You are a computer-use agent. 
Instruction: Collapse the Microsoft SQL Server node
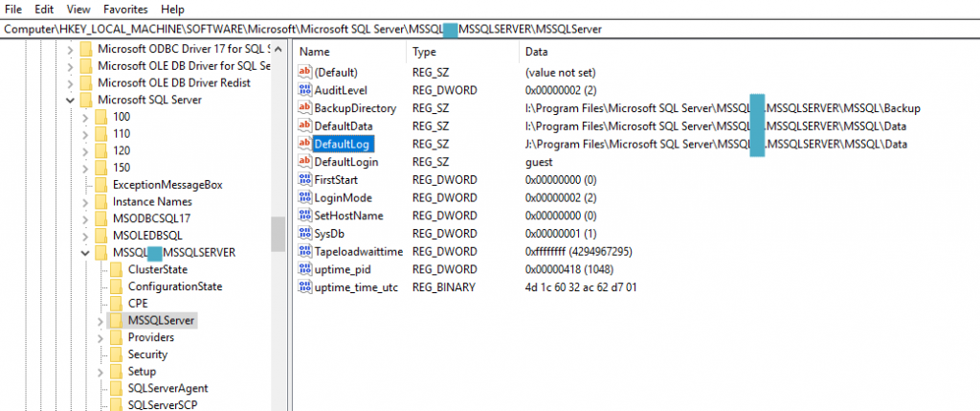(70, 100)
